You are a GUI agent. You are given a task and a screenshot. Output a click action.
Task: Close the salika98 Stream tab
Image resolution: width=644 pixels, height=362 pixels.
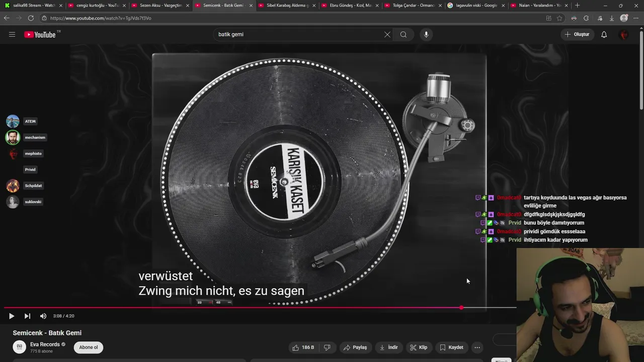coord(61,6)
